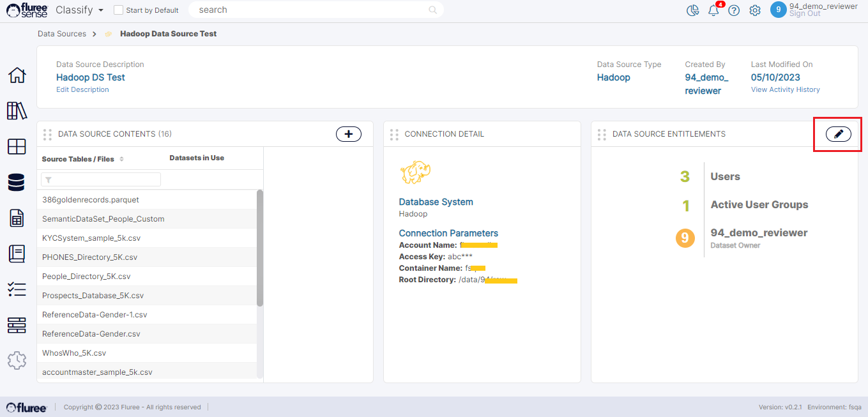Click the pencil edit entitlements button
Image resolution: width=868 pixels, height=417 pixels.
[838, 133]
